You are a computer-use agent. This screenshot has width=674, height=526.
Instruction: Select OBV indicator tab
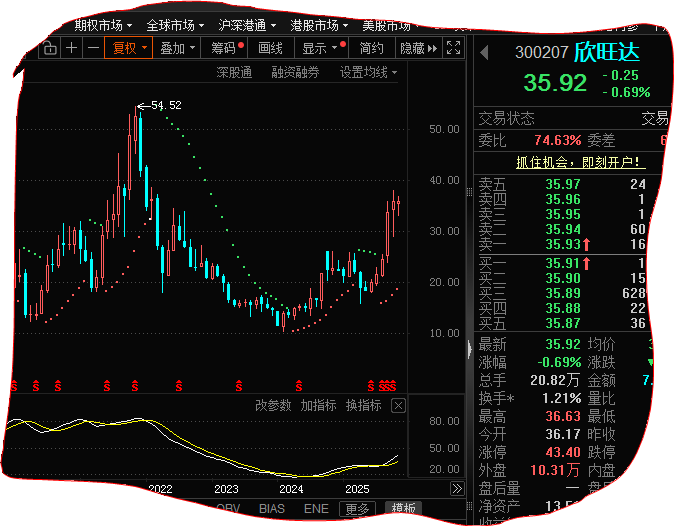[228, 509]
